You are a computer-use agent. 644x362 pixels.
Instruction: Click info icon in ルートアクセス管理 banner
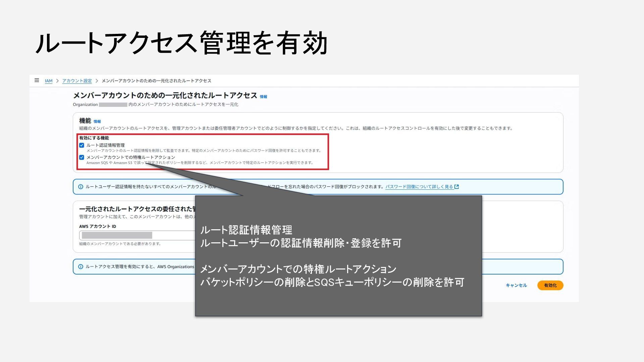tap(80, 267)
